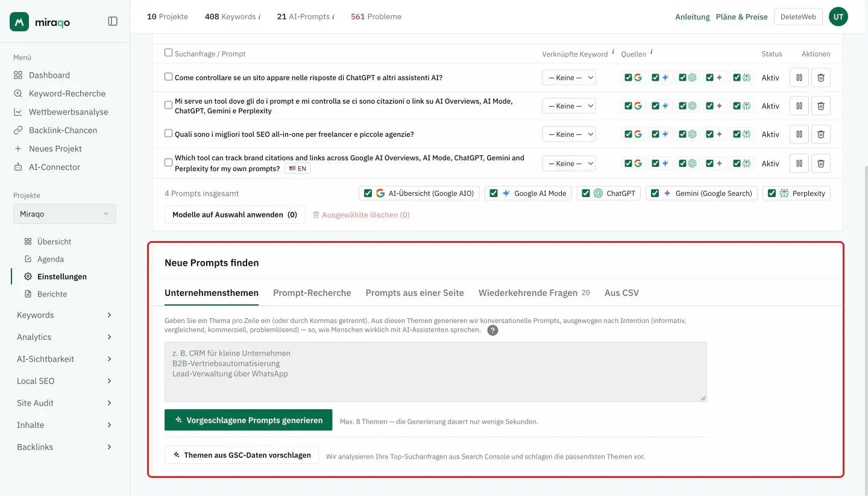
Task: Delete the ChatGPT e altri assistenti AI prompt
Action: point(821,77)
